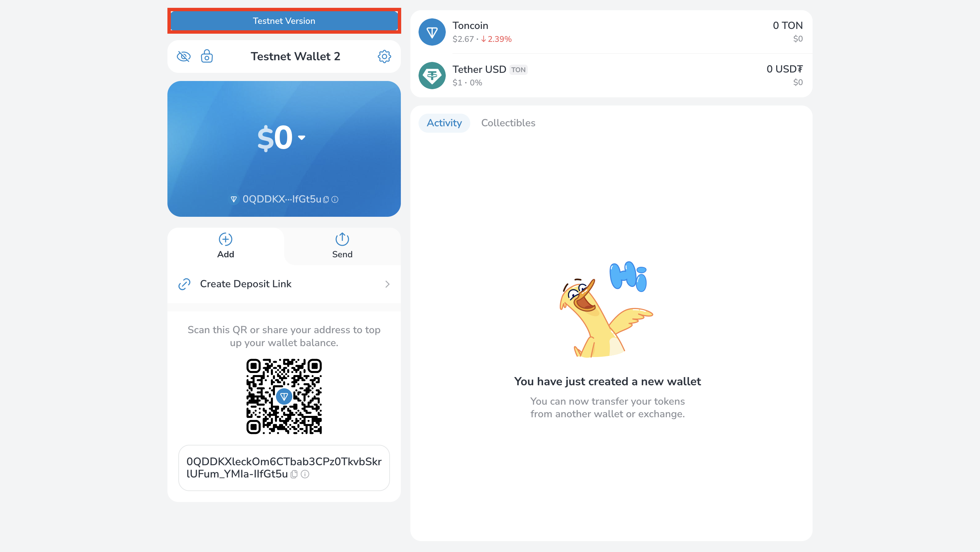
Task: Expand Create Deposit Link chevron
Action: pos(387,284)
